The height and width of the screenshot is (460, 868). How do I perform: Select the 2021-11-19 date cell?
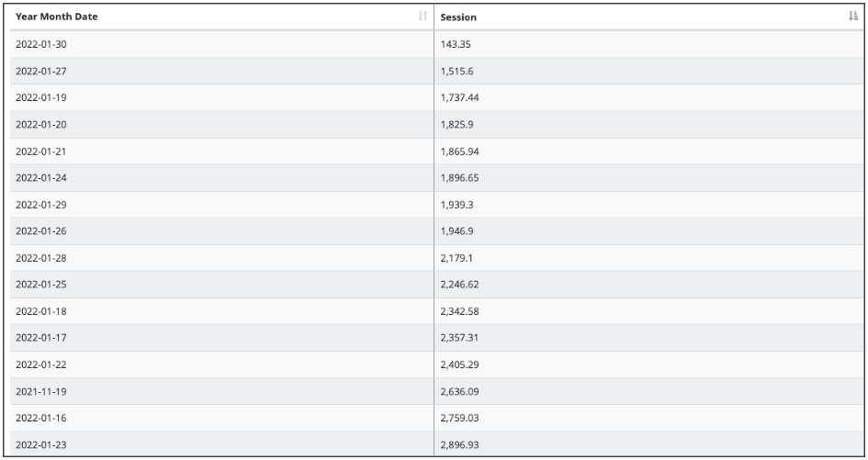point(39,391)
